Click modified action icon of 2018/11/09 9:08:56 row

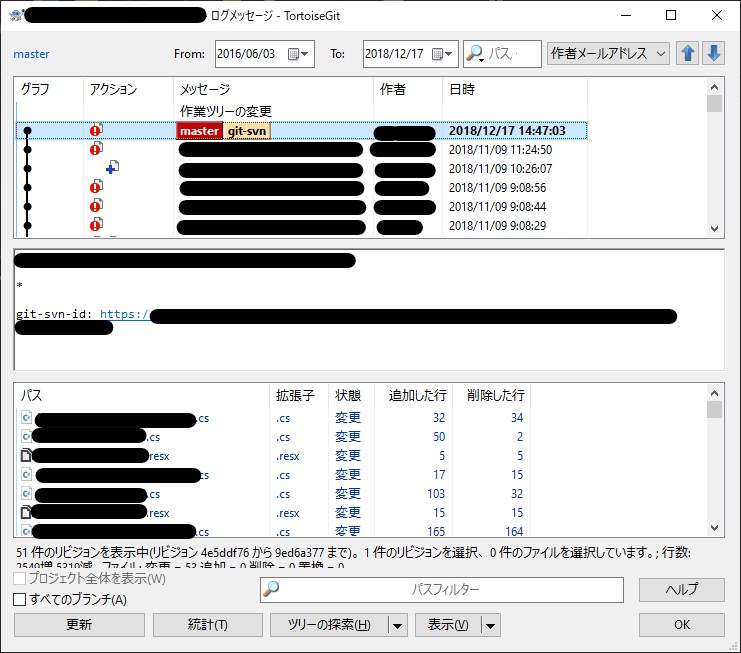click(96, 186)
